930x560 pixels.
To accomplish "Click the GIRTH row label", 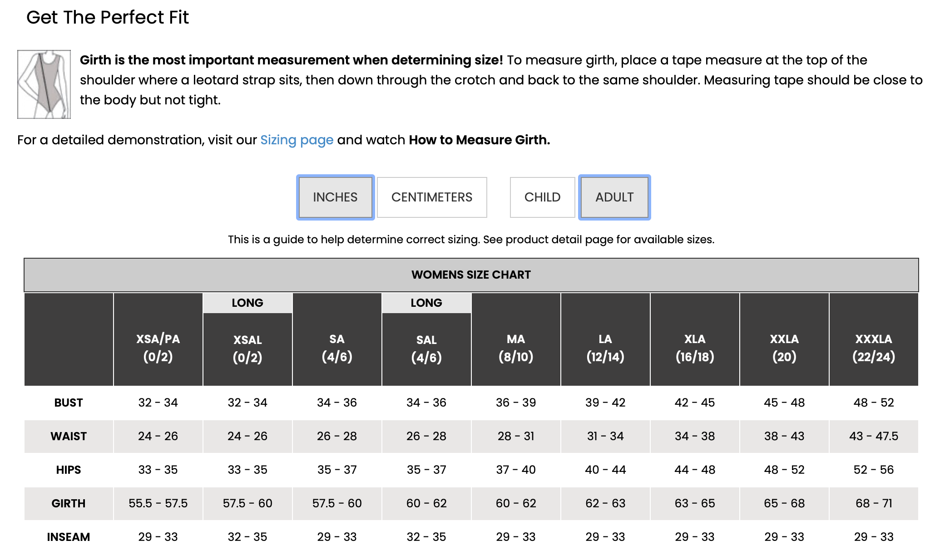I will pyautogui.click(x=69, y=503).
